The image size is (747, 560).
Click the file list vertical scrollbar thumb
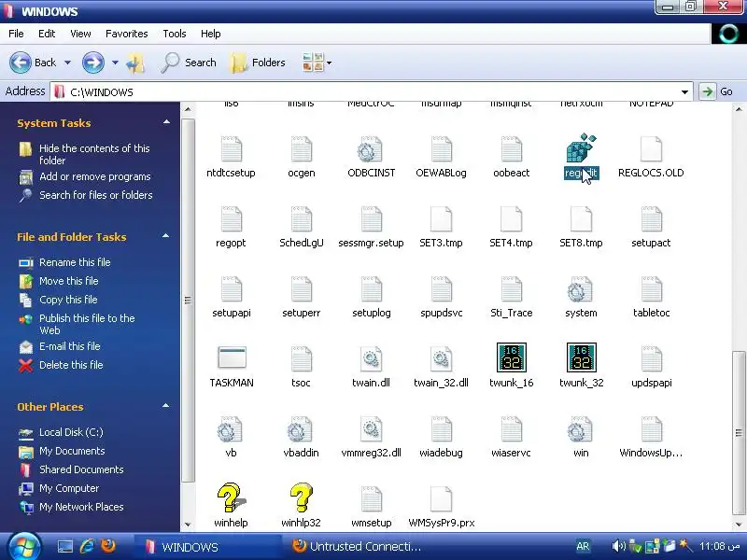click(739, 433)
